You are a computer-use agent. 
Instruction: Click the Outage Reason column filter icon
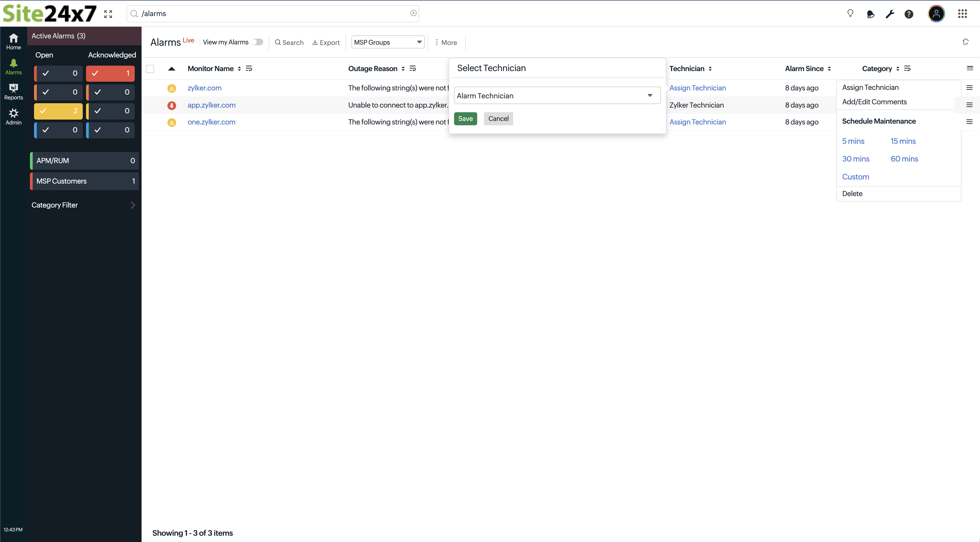click(x=412, y=69)
